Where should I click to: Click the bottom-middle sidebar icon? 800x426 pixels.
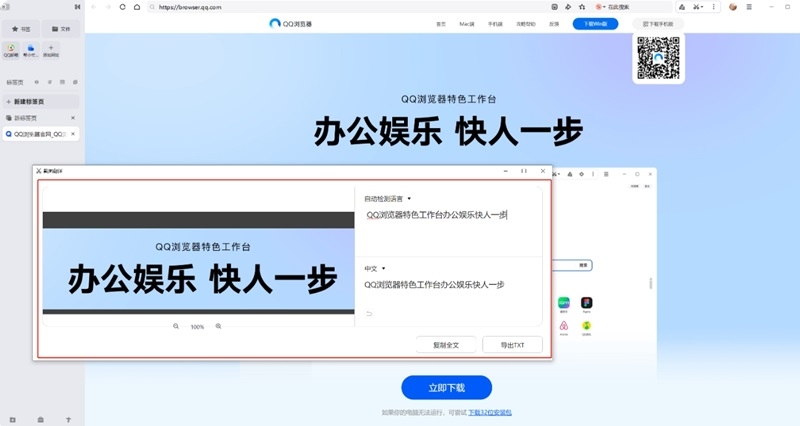click(41, 419)
